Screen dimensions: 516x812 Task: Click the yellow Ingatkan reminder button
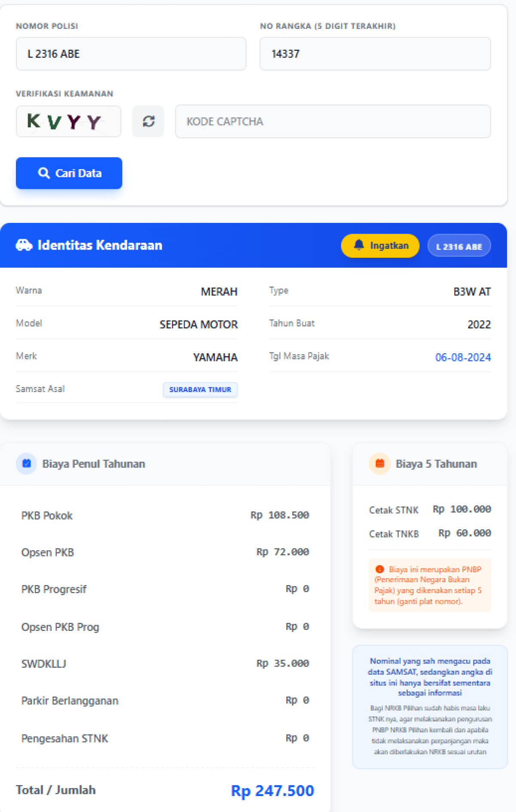[380, 246]
